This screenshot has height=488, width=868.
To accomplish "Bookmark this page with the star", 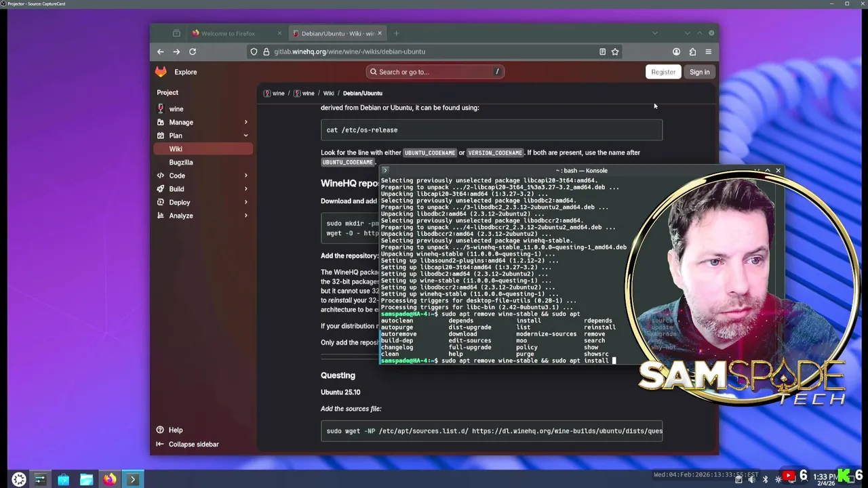I will [x=615, y=52].
